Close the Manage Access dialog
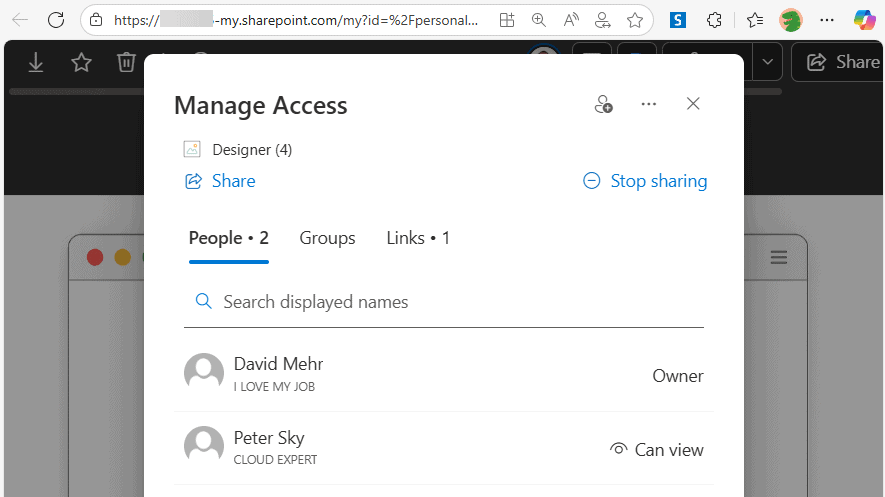Viewport: 885px width, 497px height. coord(693,104)
